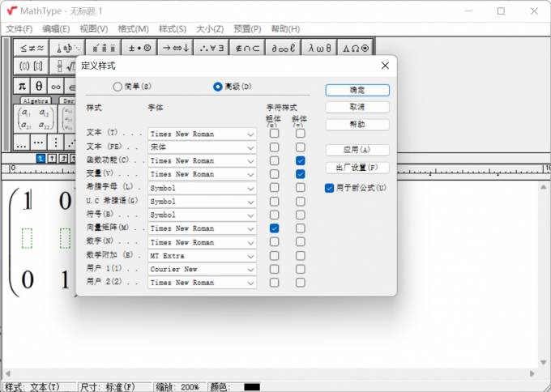Screen dimensions: 551x392
Task: Open the 文件(F) menu
Action: [19, 29]
